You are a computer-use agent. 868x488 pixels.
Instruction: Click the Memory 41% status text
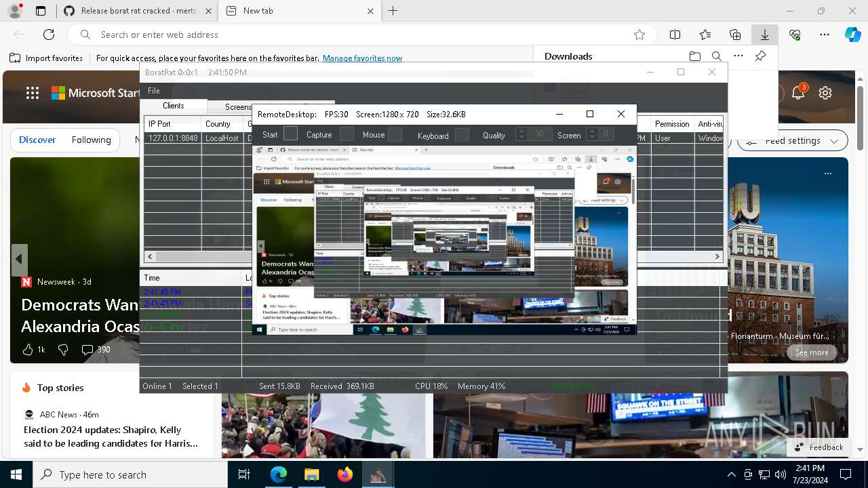481,386
